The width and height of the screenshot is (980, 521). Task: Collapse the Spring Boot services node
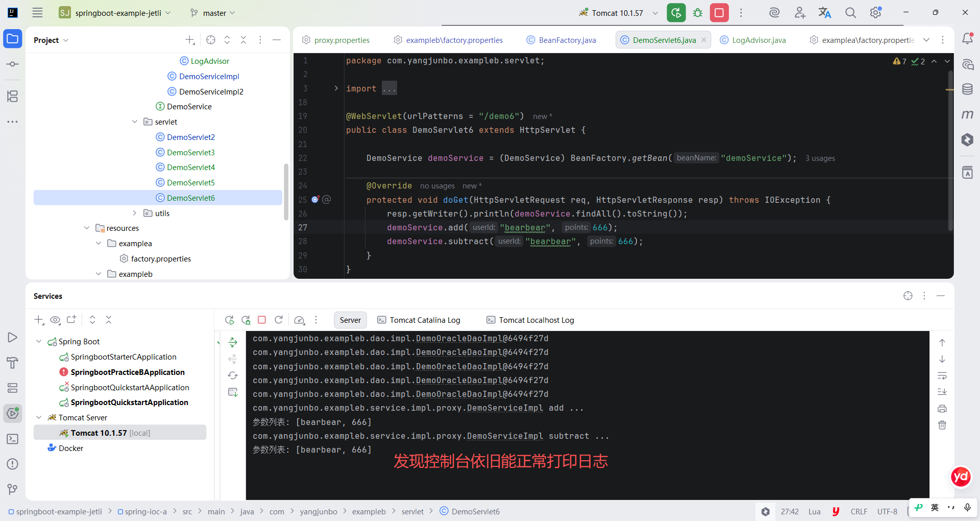point(39,341)
